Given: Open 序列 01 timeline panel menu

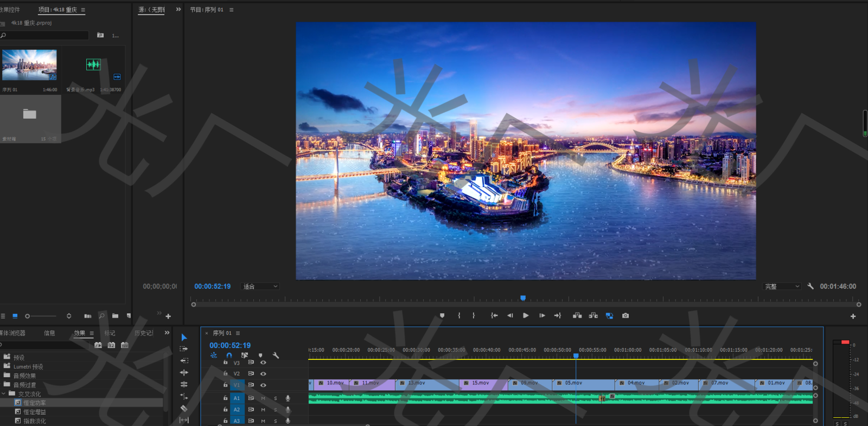Looking at the screenshot, I should 238,333.
